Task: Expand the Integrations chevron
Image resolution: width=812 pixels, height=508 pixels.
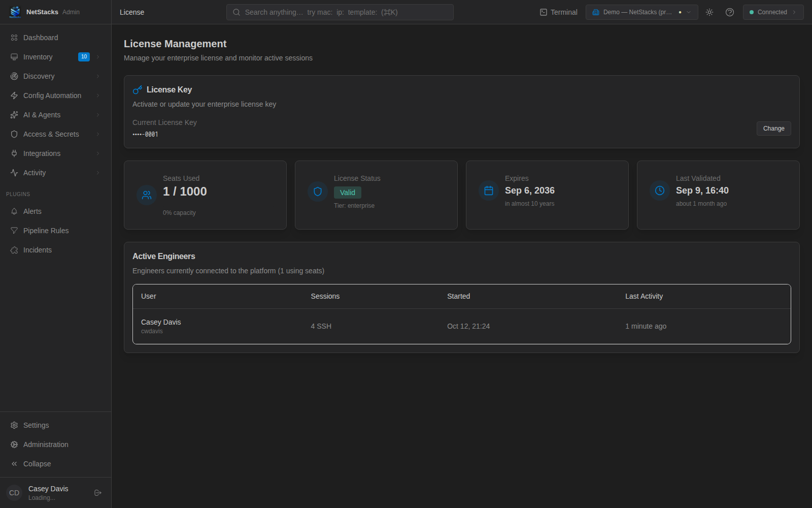Action: [x=98, y=153]
